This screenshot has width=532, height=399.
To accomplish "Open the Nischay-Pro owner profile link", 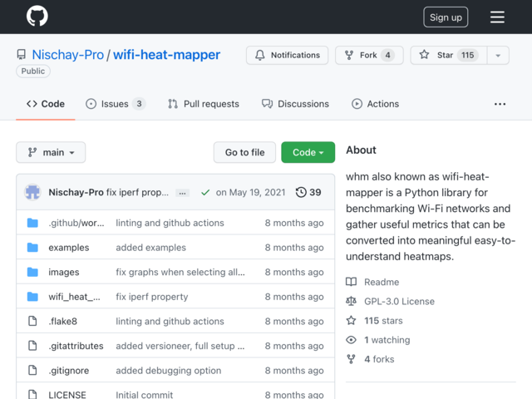I will point(68,55).
